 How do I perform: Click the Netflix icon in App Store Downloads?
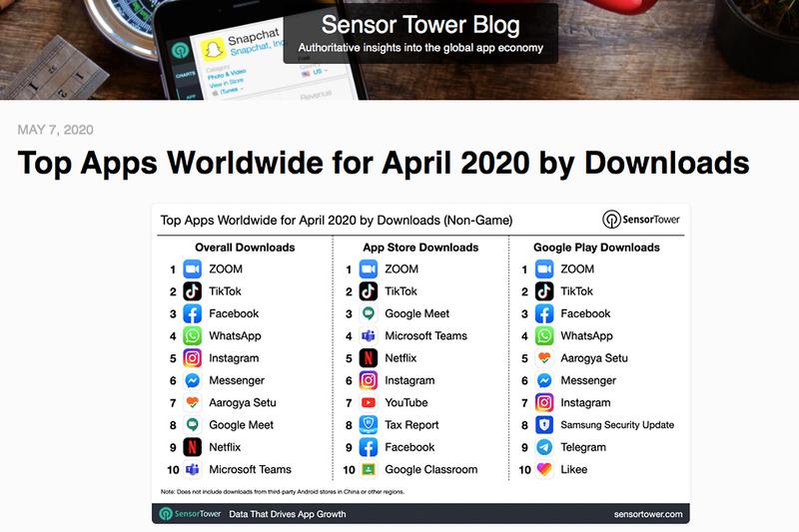369,358
